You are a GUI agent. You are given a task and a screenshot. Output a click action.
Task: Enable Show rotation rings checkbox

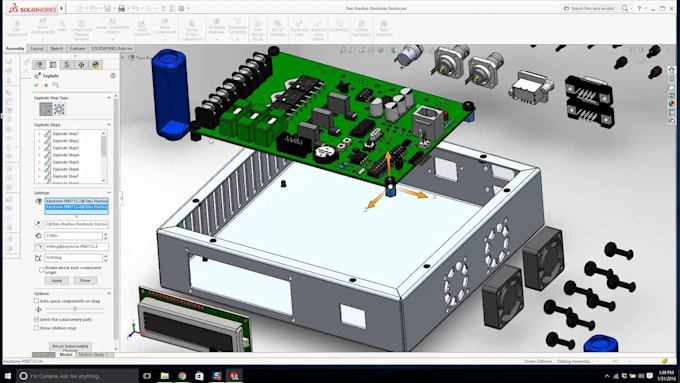36,328
